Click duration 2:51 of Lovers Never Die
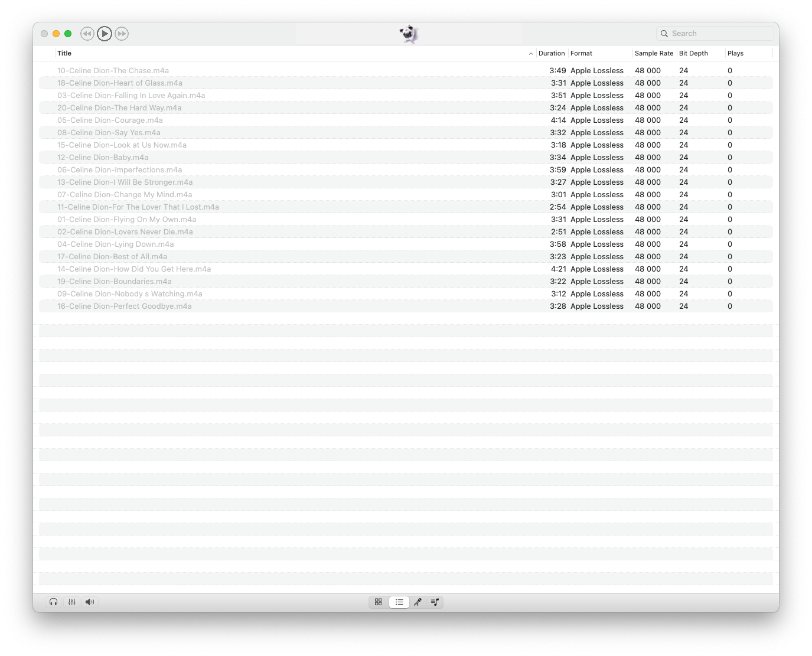Viewport: 812px width, 656px height. (558, 232)
